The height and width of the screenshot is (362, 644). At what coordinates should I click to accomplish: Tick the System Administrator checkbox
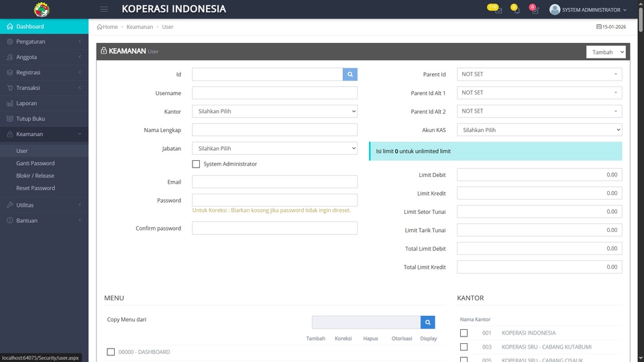196,164
